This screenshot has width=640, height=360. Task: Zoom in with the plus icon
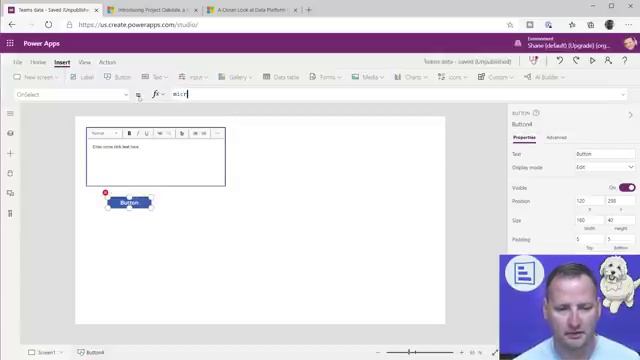click(462, 352)
